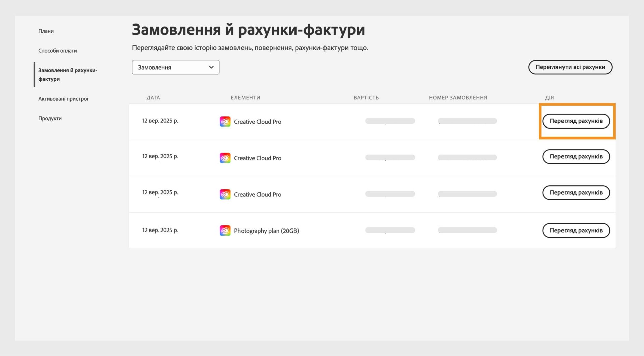The image size is (644, 356).
Task: Click the Photography plan (20GB) product icon
Action: (x=225, y=231)
